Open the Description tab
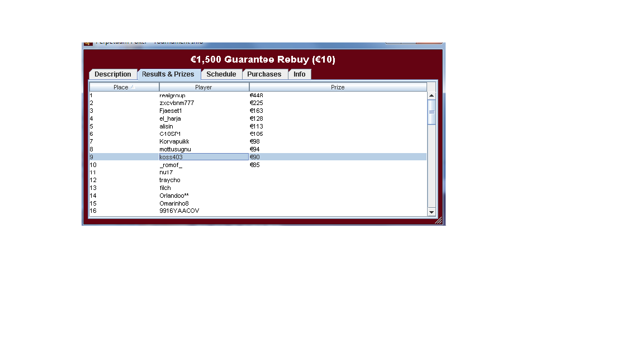This screenshot has height=362, width=644. coord(112,74)
